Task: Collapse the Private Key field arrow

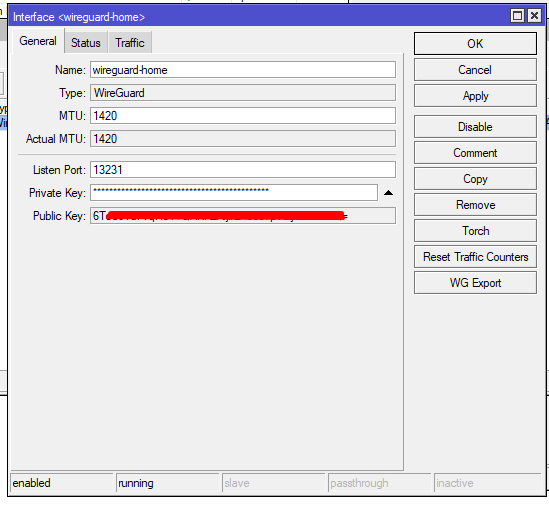Action: pyautogui.click(x=388, y=193)
